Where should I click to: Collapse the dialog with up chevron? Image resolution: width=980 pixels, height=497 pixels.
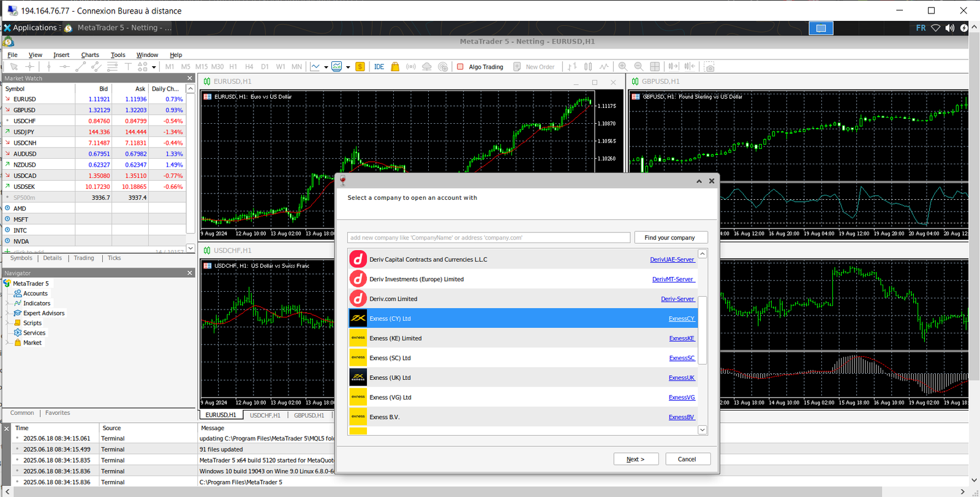click(699, 181)
